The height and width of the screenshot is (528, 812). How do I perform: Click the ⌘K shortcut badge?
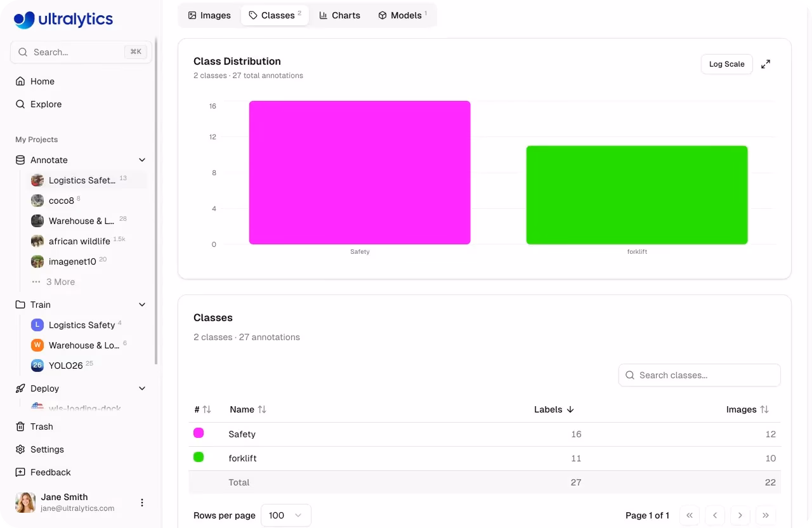tap(136, 52)
